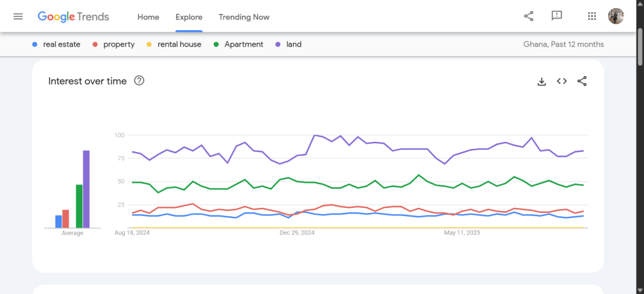The width and height of the screenshot is (644, 294).
Task: Click the green Apartment average bar
Action: point(79,206)
